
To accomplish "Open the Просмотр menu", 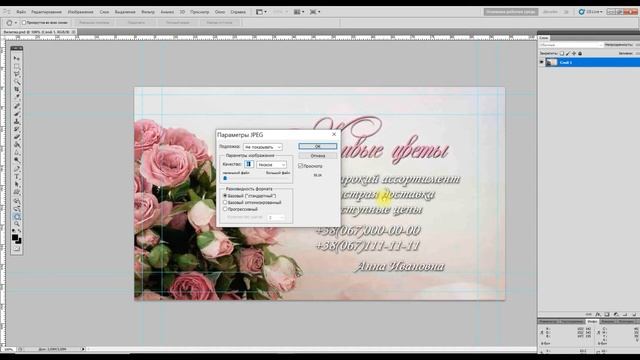I will [200, 12].
